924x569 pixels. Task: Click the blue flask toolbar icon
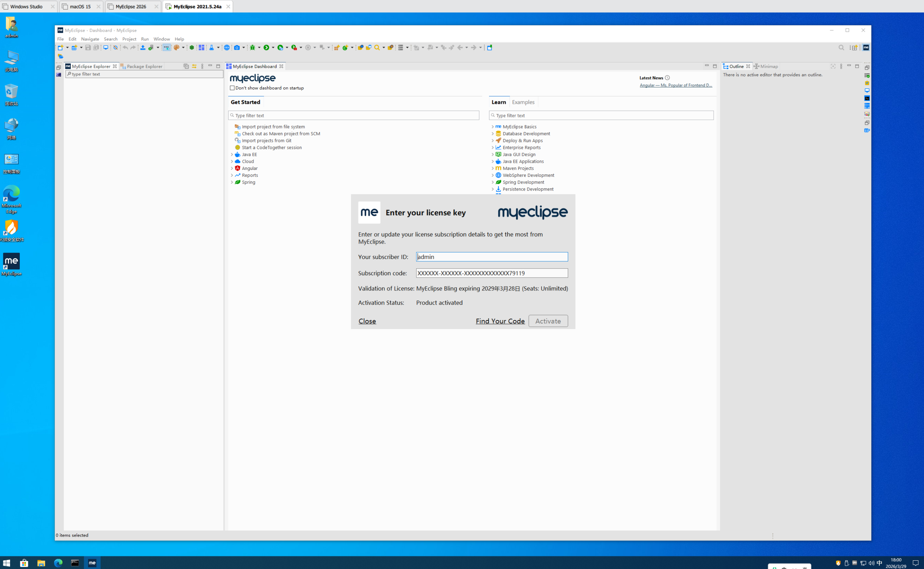pyautogui.click(x=212, y=47)
